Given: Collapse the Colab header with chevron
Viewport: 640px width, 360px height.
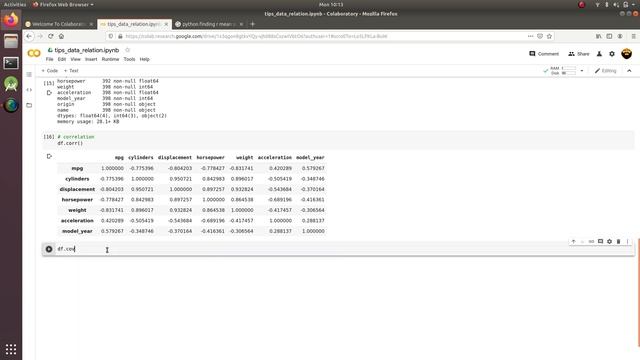Looking at the screenshot, I should pyautogui.click(x=629, y=71).
